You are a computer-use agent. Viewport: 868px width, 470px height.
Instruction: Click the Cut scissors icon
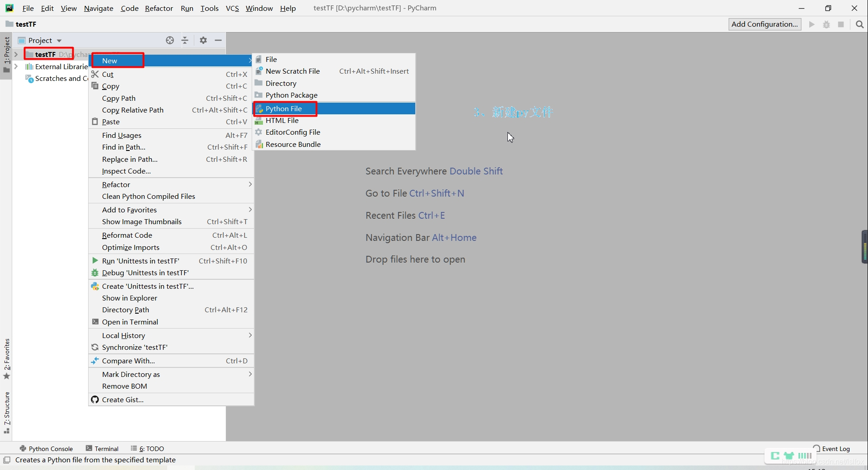pyautogui.click(x=95, y=74)
